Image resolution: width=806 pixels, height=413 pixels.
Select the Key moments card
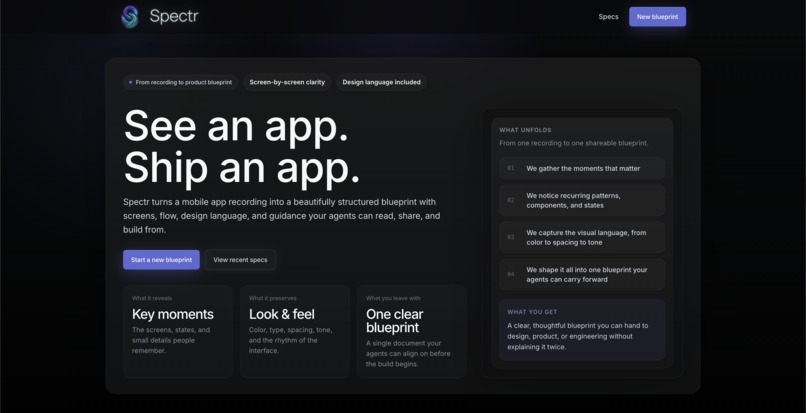point(177,332)
